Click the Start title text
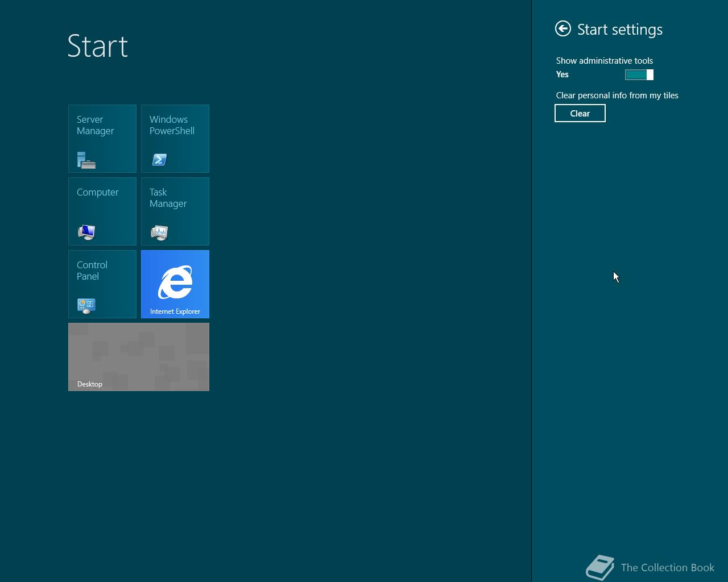The width and height of the screenshot is (728, 582). point(98,46)
